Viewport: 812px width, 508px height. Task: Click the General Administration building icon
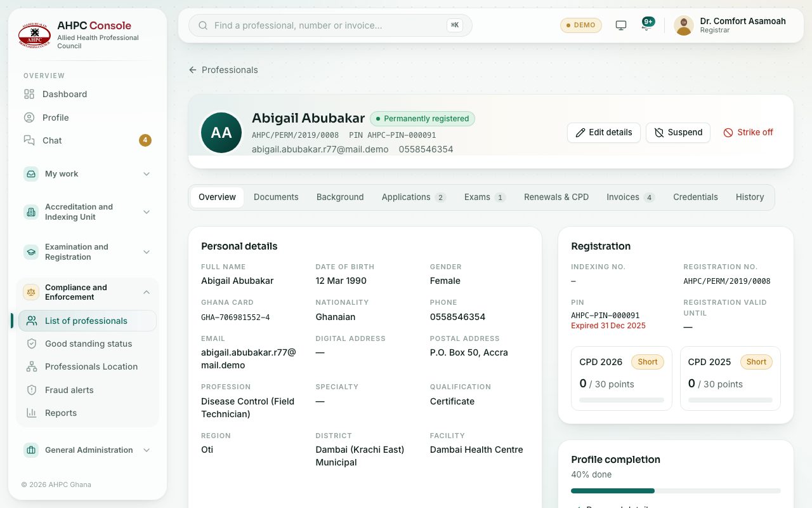pyautogui.click(x=31, y=450)
